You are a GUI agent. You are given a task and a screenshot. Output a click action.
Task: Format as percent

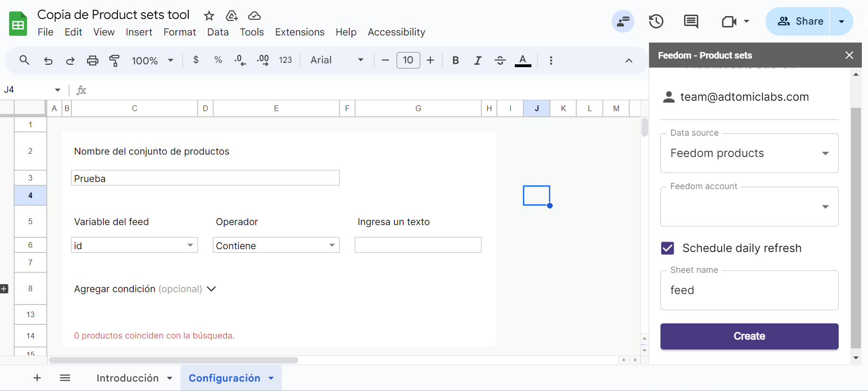(x=218, y=60)
